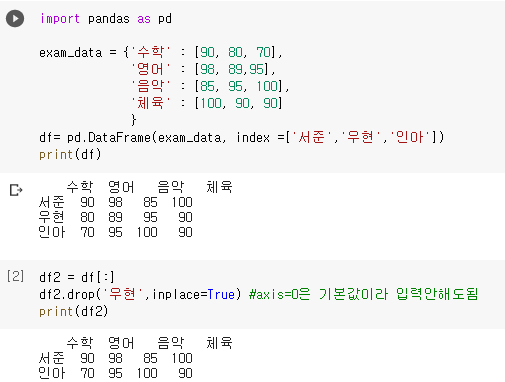Click the '영어' dictionary key
This screenshot has width=505, height=382.
click(x=151, y=69)
